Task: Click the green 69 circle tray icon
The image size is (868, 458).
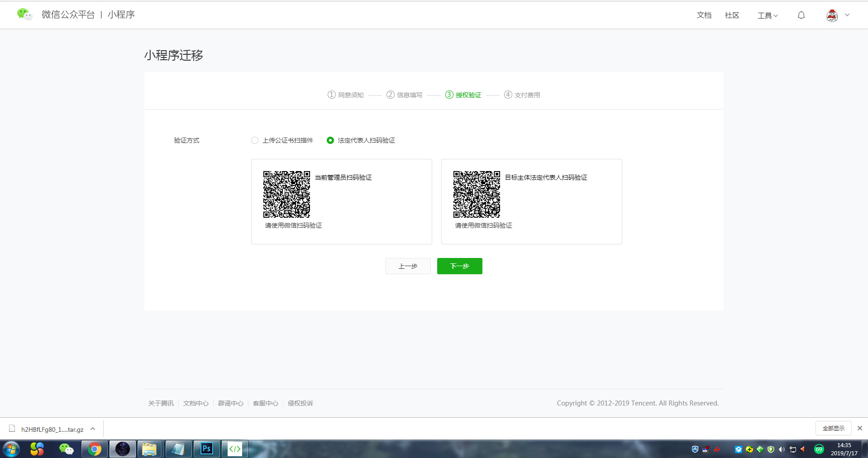Action: [819, 449]
